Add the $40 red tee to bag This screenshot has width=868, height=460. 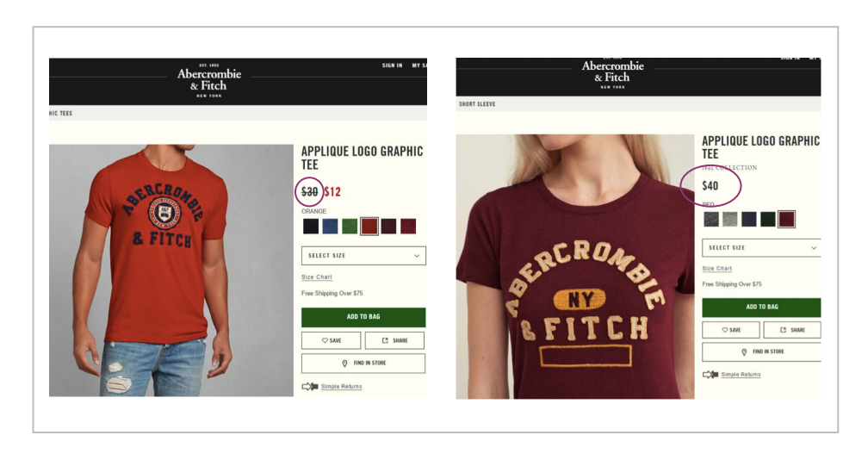pyautogui.click(x=761, y=308)
